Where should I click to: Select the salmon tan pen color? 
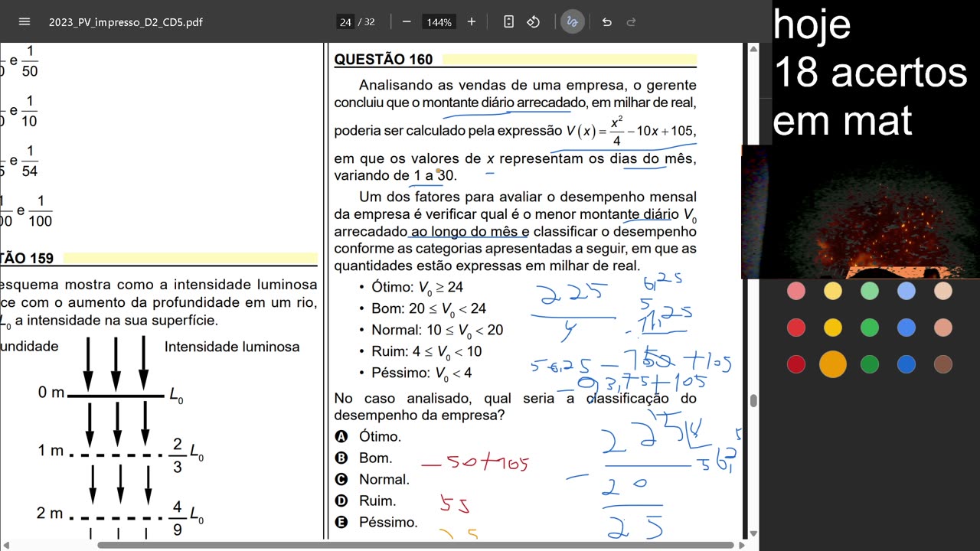pyautogui.click(x=943, y=328)
